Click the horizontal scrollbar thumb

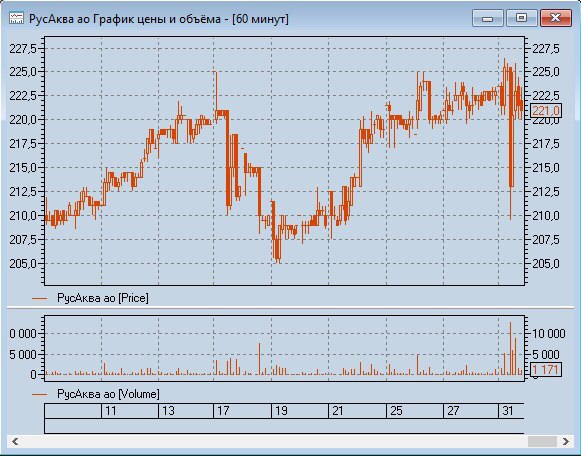tap(542, 441)
